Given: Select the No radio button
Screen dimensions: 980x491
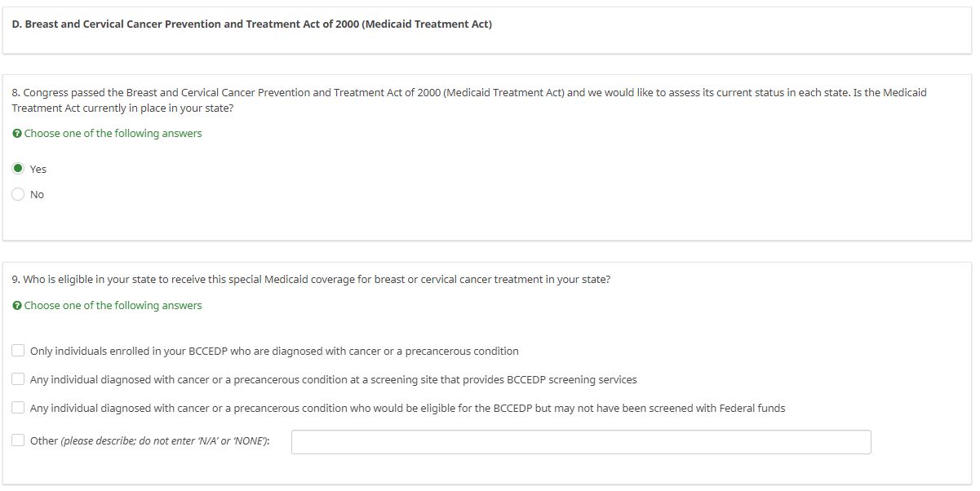Looking at the screenshot, I should tap(19, 194).
